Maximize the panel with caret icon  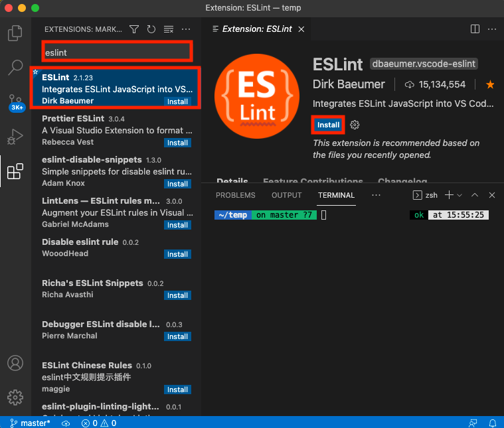pyautogui.click(x=475, y=195)
